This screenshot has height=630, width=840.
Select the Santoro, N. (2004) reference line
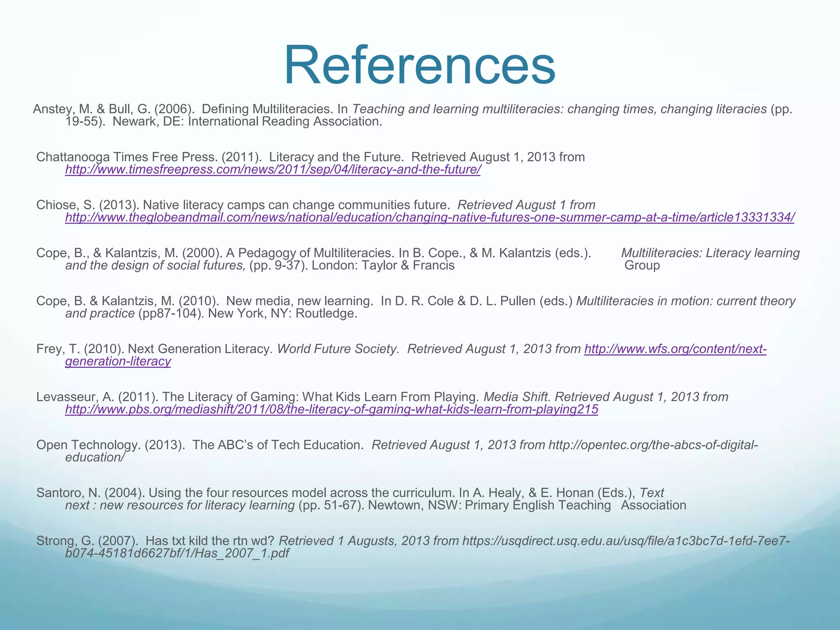click(361, 499)
